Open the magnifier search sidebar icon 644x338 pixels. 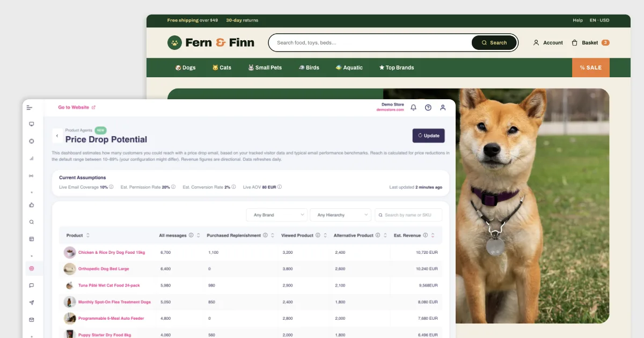point(32,222)
